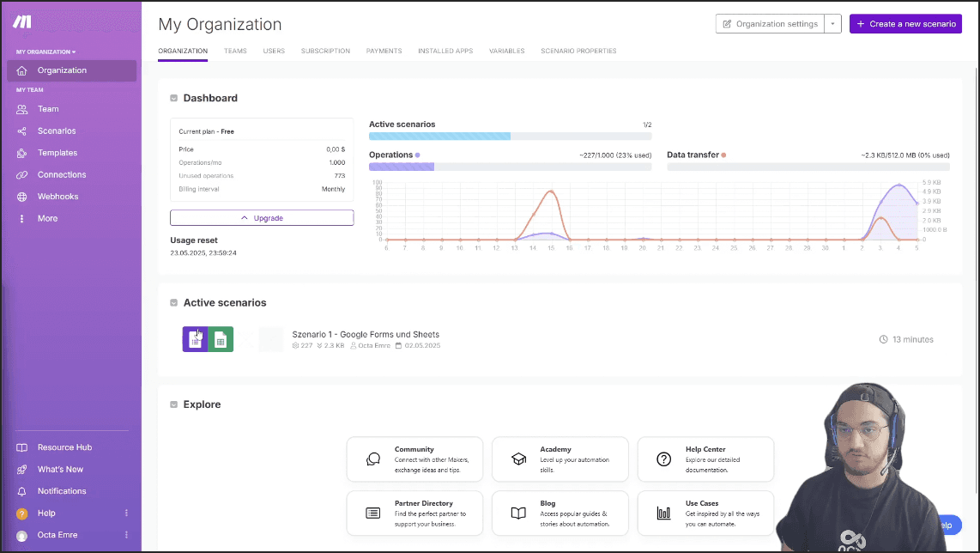The image size is (980, 553).
Task: Open What's New rocket icon
Action: click(x=21, y=469)
